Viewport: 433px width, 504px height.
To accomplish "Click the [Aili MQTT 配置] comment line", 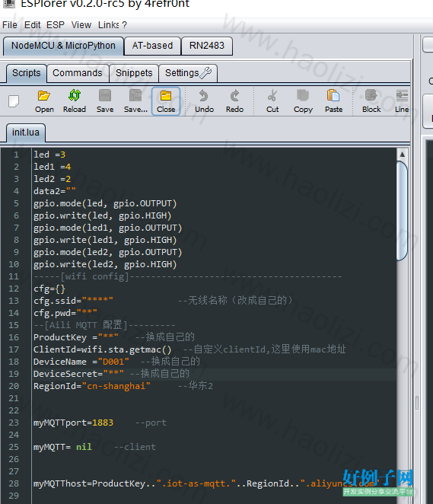I will 104,325.
